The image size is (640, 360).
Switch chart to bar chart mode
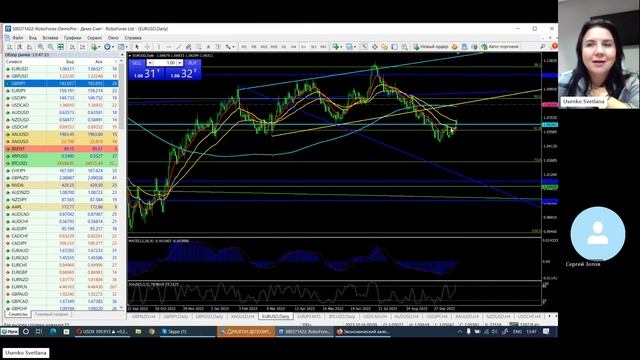[x=9, y=47]
